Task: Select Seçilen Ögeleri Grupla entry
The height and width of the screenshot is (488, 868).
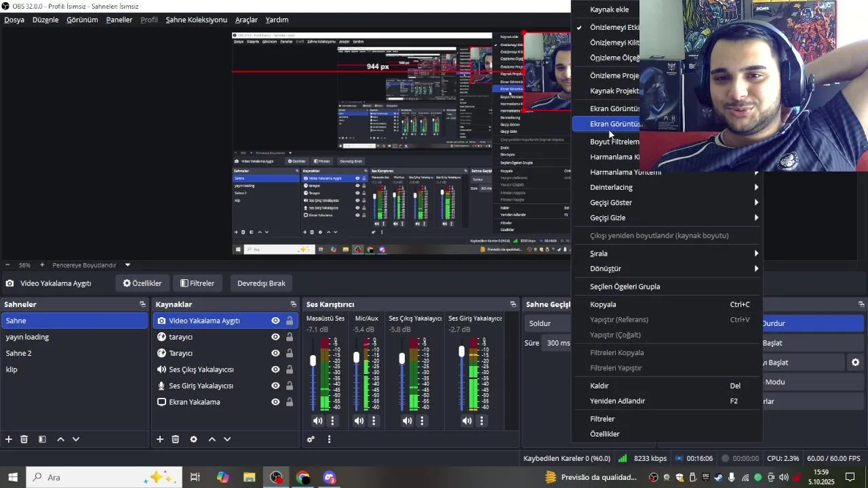Action: tap(667, 287)
